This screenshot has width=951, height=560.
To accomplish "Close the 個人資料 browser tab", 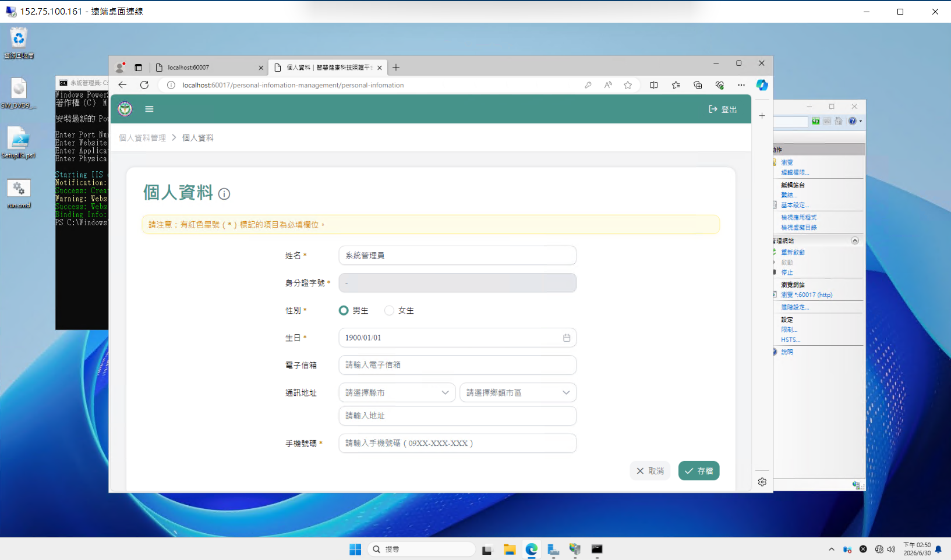I will [x=380, y=68].
